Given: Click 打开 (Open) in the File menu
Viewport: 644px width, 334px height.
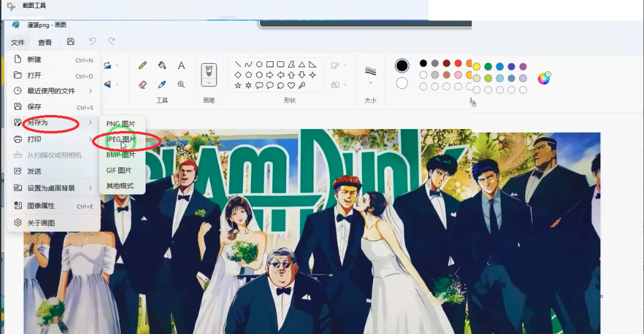Looking at the screenshot, I should [x=54, y=75].
